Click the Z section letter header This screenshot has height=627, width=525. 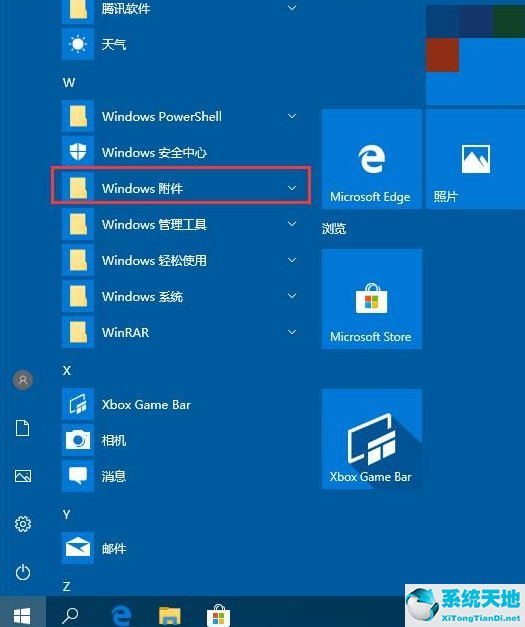(x=67, y=587)
